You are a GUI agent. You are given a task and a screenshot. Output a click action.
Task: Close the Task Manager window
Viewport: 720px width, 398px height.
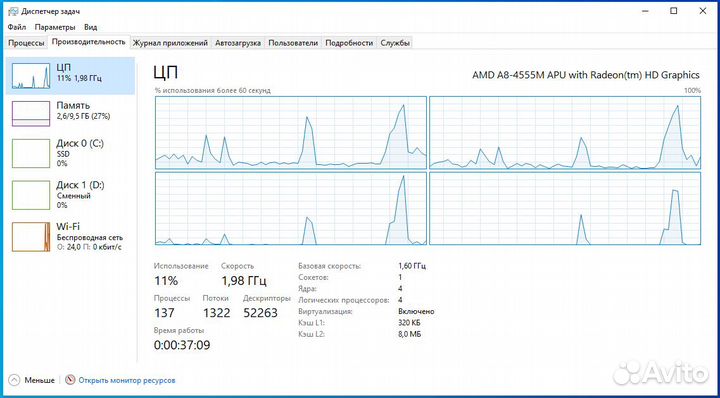tap(703, 11)
